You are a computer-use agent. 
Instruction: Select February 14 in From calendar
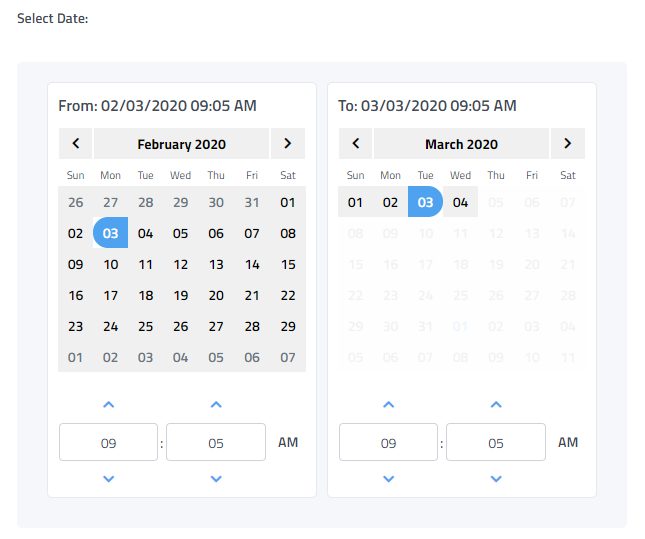coord(252,265)
